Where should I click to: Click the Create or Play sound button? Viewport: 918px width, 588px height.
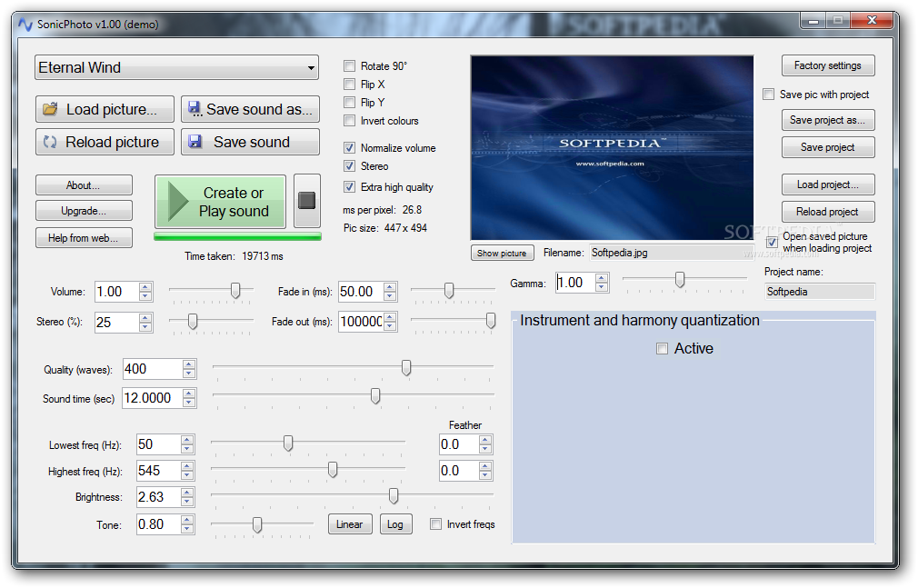tap(220, 202)
